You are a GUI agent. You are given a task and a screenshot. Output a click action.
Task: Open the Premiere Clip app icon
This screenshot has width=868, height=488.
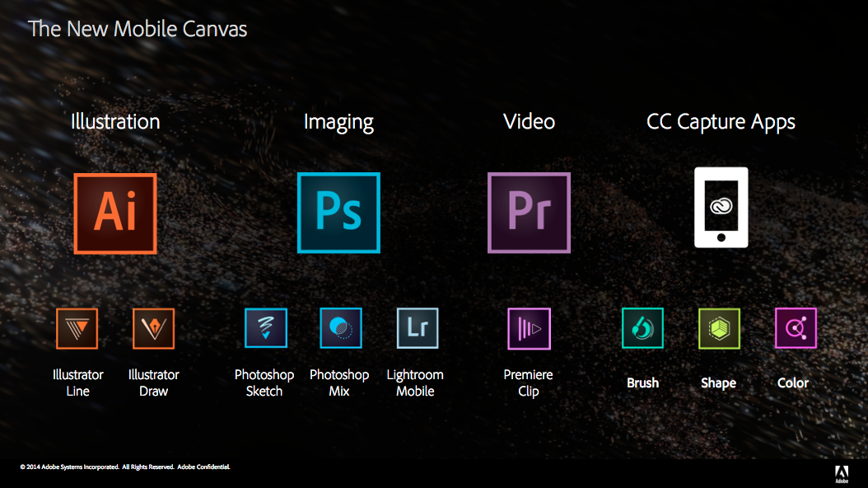click(530, 328)
